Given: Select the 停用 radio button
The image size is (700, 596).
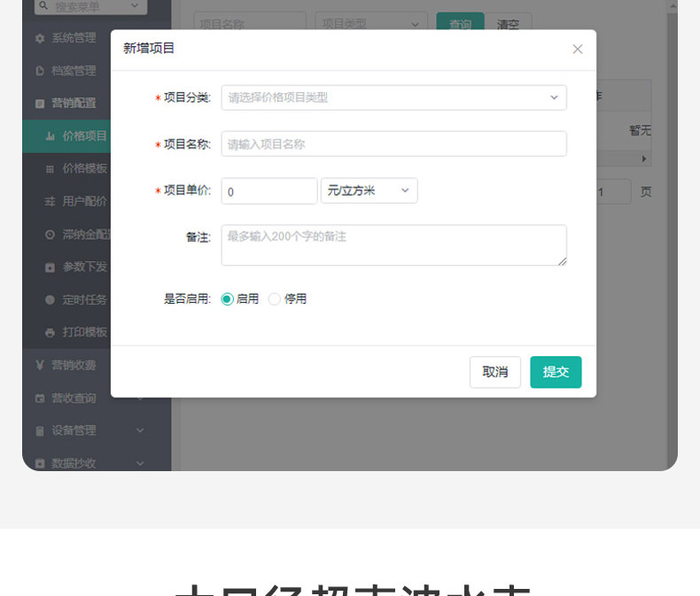Looking at the screenshot, I should pyautogui.click(x=275, y=299).
